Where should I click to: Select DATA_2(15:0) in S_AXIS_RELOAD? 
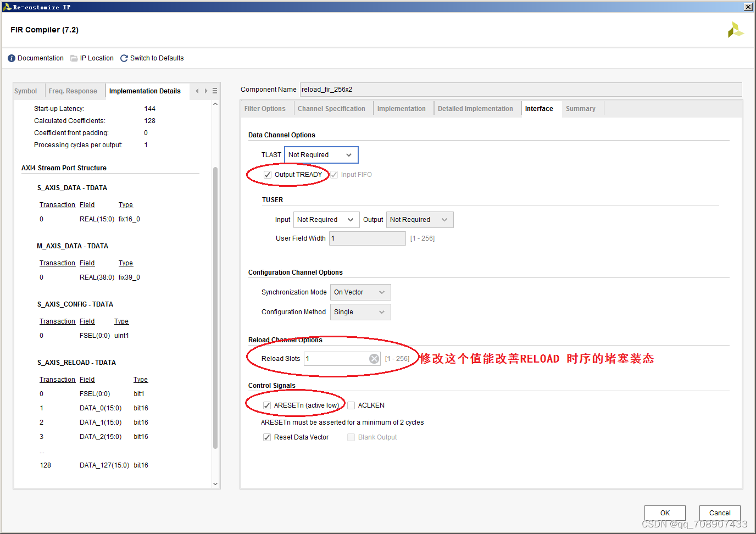[101, 437]
